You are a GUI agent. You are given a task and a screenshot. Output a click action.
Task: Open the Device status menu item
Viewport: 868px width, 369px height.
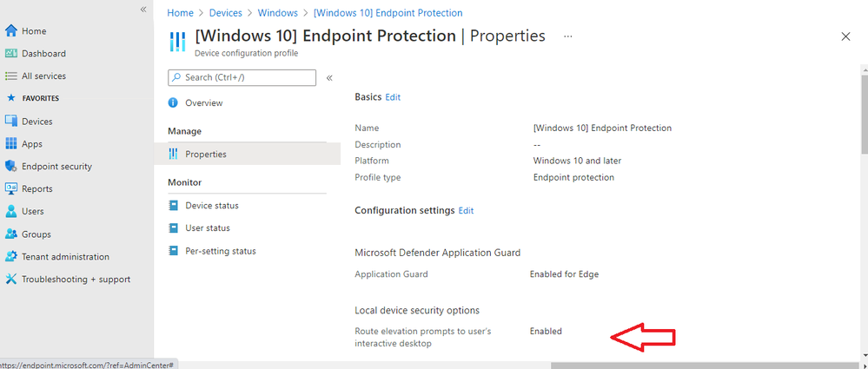211,206
